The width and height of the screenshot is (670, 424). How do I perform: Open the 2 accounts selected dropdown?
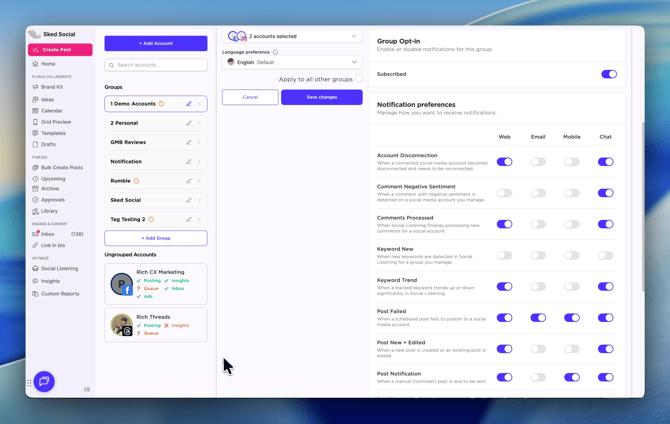click(292, 36)
